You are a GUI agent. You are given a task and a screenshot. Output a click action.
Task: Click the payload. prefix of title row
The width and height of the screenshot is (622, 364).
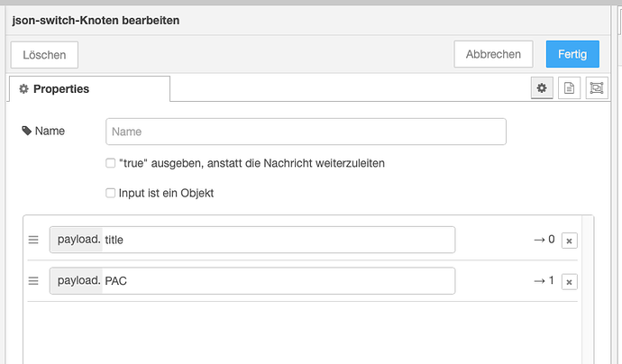[76, 240]
